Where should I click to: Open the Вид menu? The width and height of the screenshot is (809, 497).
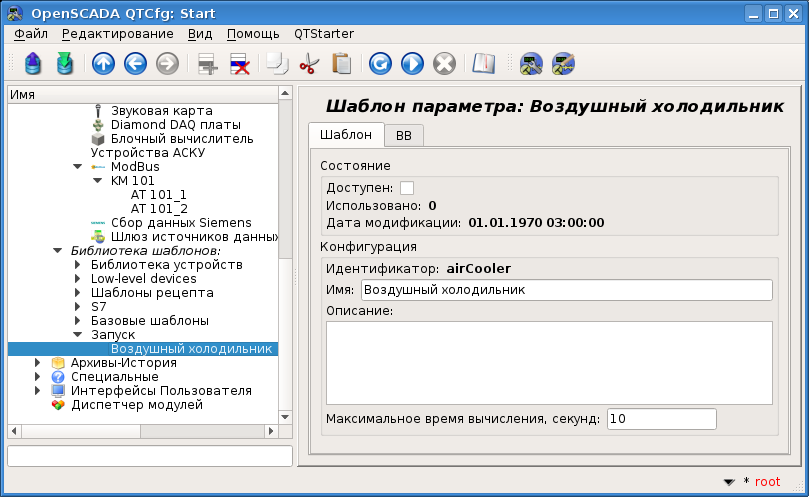(x=200, y=34)
